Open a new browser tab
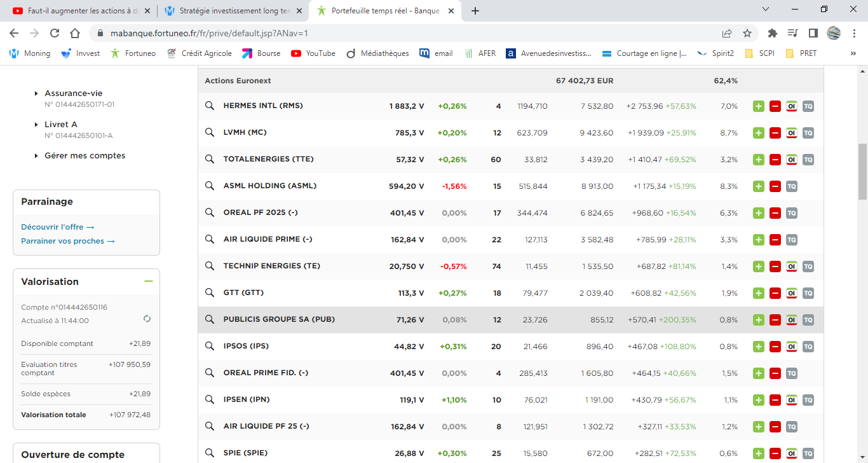The height and width of the screenshot is (463, 868). point(475,11)
